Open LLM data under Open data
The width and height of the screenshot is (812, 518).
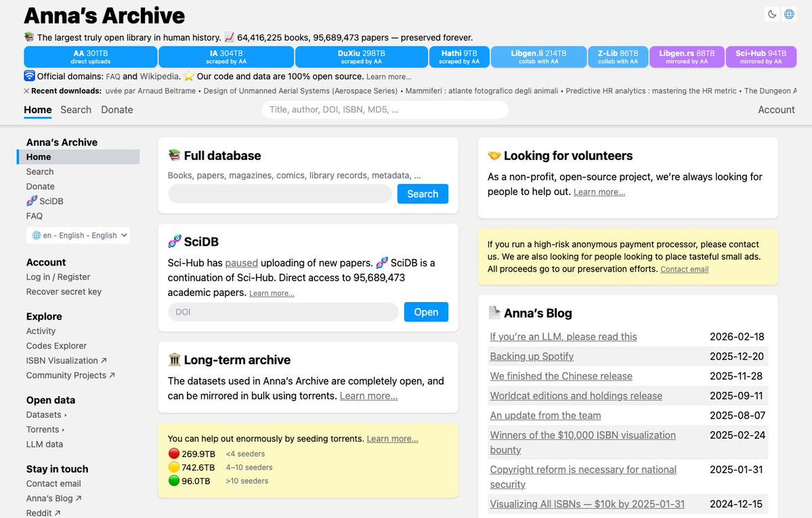point(45,444)
